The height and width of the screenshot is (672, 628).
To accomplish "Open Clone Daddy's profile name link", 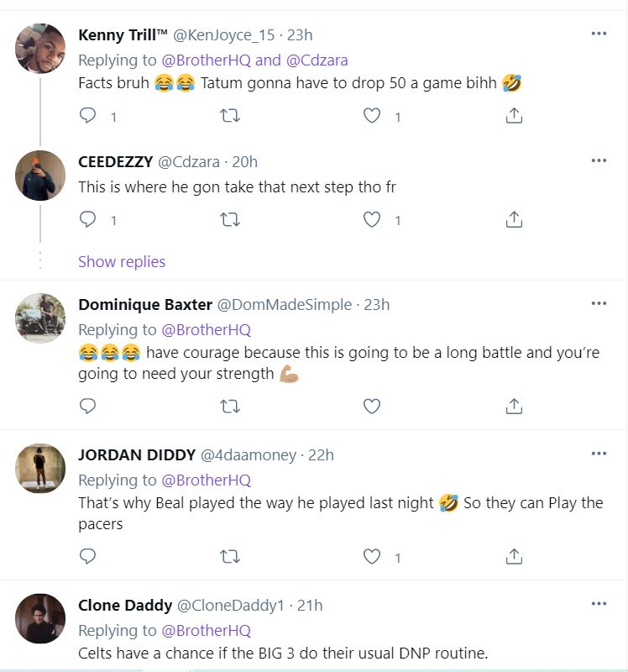I will coord(123,605).
